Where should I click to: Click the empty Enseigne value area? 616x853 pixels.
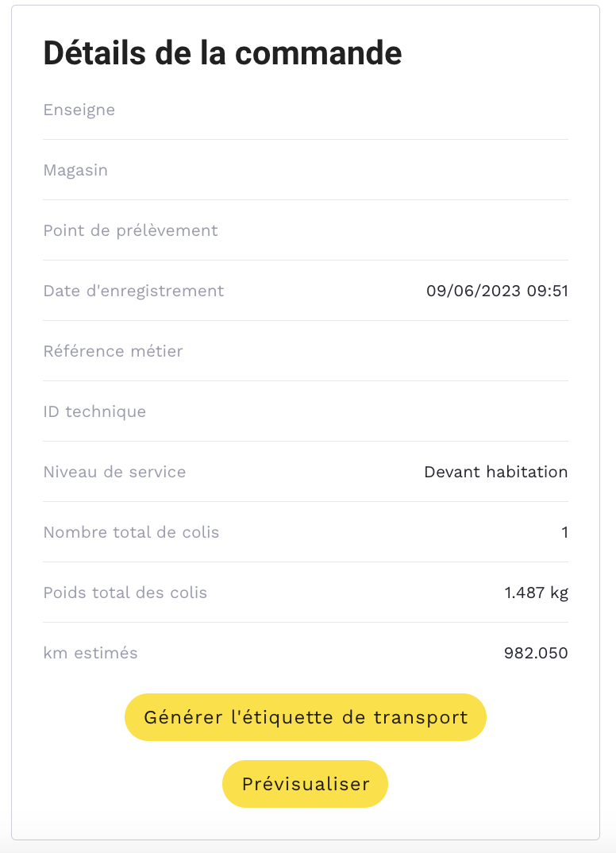pos(476,110)
